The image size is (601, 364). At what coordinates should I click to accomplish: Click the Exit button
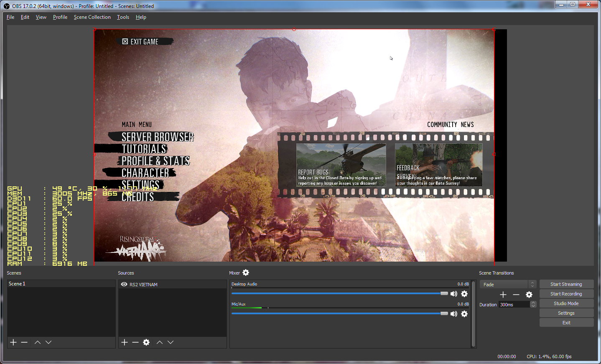(x=566, y=323)
